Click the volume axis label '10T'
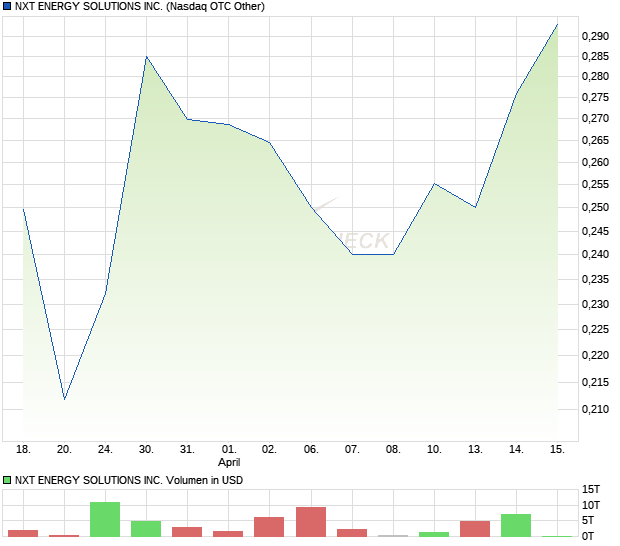The image size is (620, 546). point(591,505)
